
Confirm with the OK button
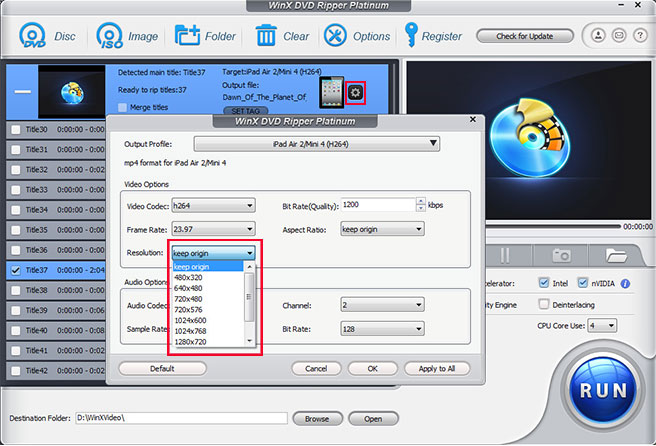point(373,369)
